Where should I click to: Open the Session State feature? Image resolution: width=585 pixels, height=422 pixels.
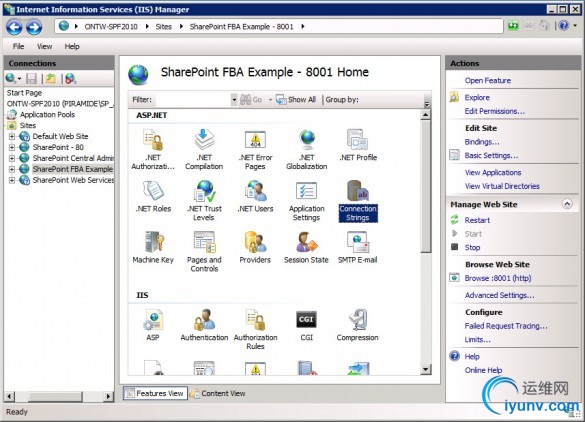307,247
